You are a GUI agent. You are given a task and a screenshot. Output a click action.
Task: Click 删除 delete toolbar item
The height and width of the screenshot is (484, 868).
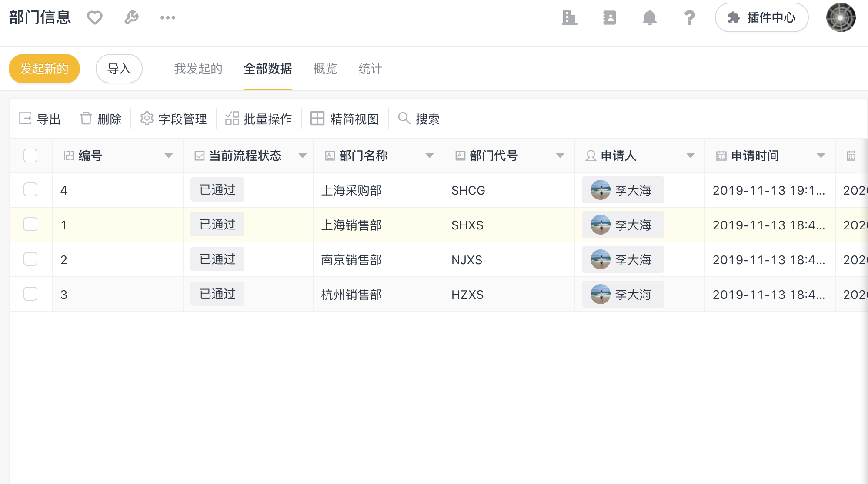point(101,119)
